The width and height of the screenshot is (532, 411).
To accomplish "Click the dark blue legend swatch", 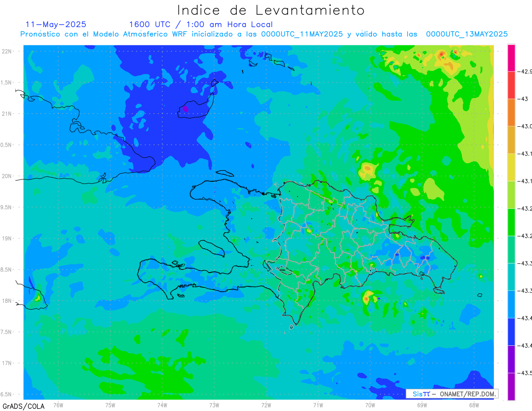I will 511,332.
